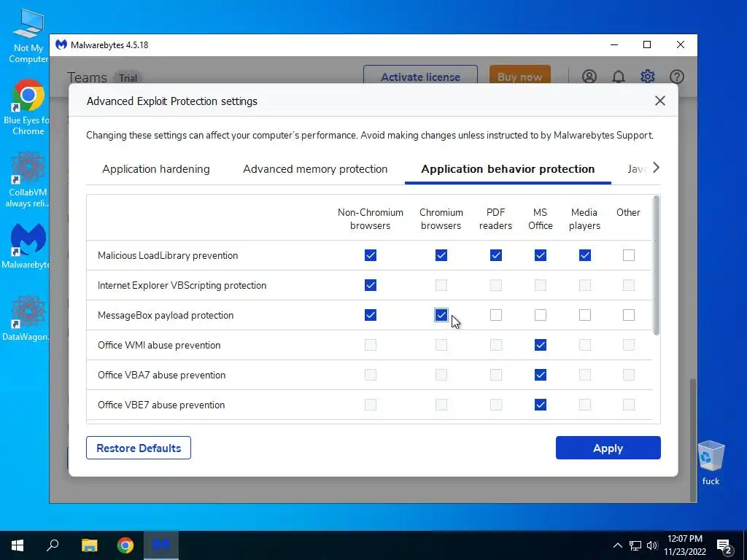The height and width of the screenshot is (560, 747).
Task: Launch Google Chrome from the taskbar
Action: (x=125, y=545)
